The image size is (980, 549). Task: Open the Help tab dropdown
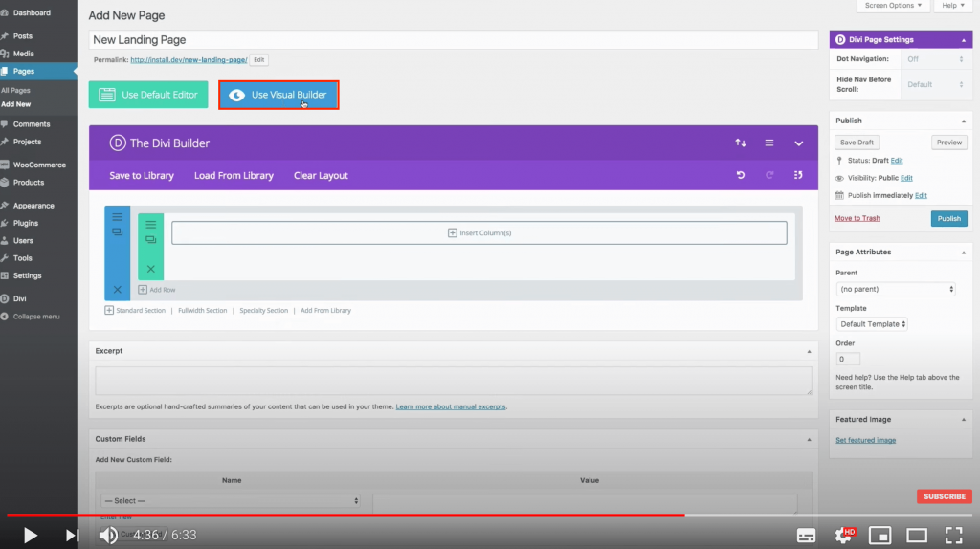tap(953, 6)
